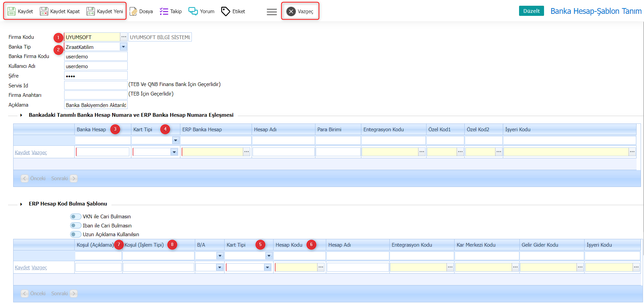Click the Kaydet save icon
The height and width of the screenshot is (303, 644).
tap(11, 11)
